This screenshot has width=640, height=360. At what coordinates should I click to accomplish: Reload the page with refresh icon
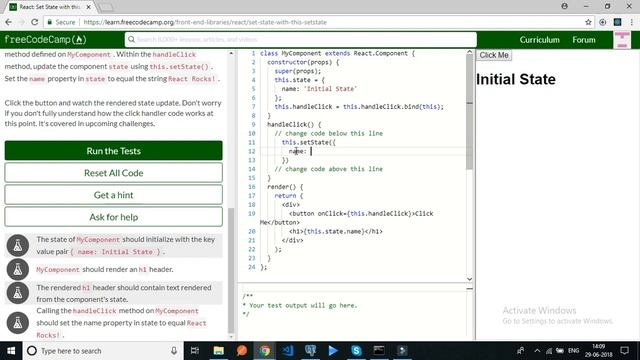[35, 22]
